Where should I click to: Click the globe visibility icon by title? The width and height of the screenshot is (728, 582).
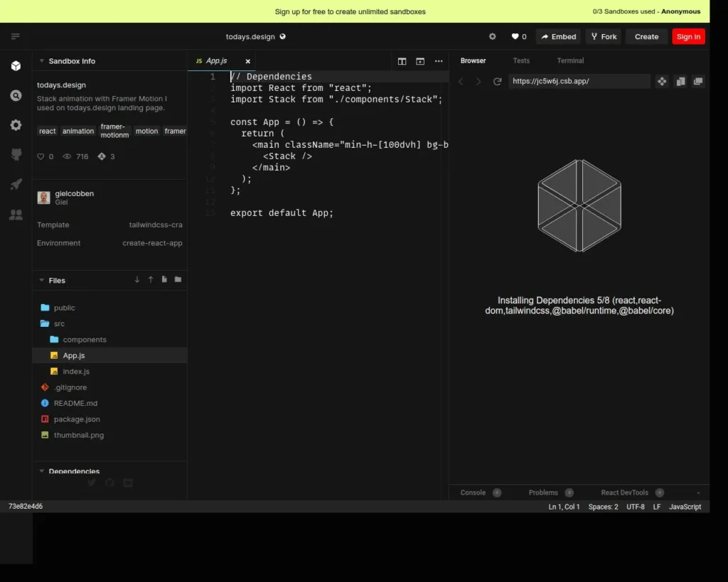tap(282, 36)
